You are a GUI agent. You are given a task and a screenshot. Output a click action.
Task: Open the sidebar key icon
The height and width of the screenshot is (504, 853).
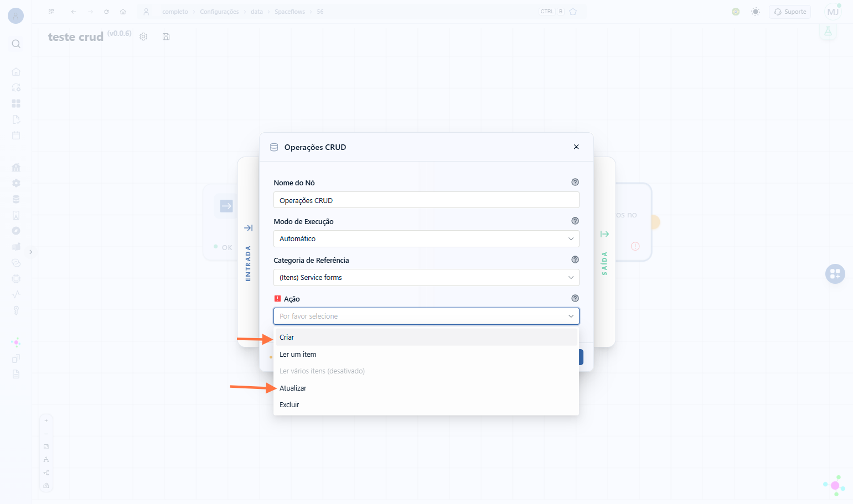click(x=16, y=310)
